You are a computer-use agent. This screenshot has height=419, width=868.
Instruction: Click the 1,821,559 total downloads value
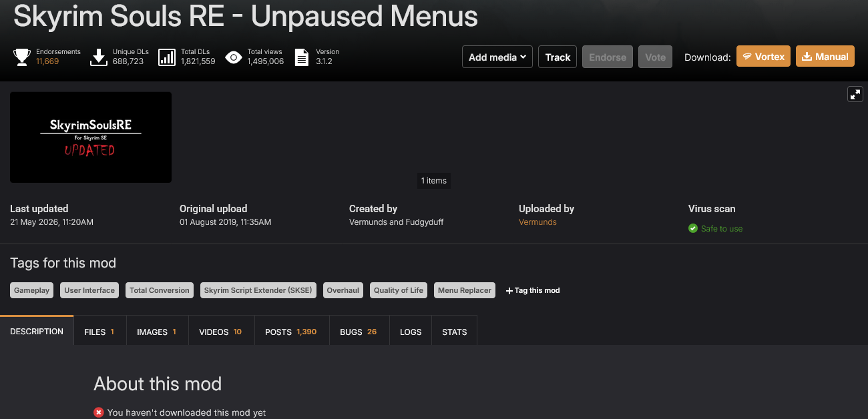point(198,61)
